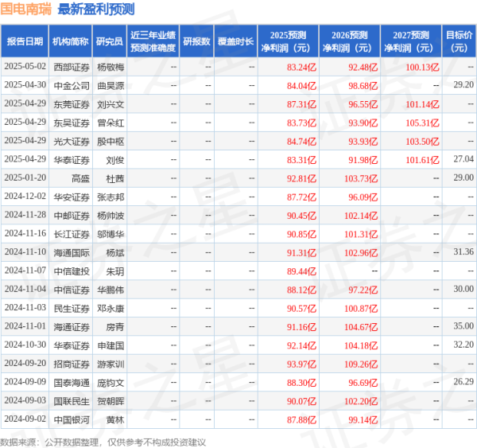Click the 研报数 column header
Screen dimensions: 477x448
click(196, 41)
